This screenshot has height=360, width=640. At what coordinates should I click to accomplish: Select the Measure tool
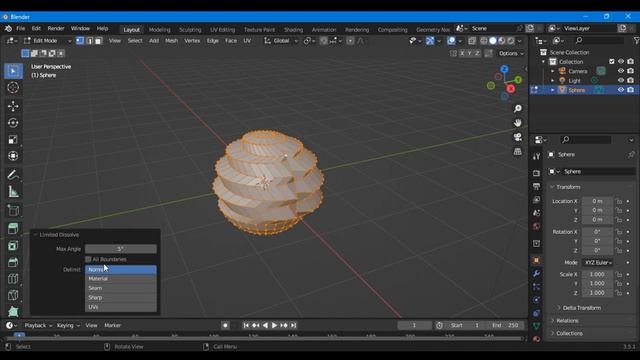point(13,192)
